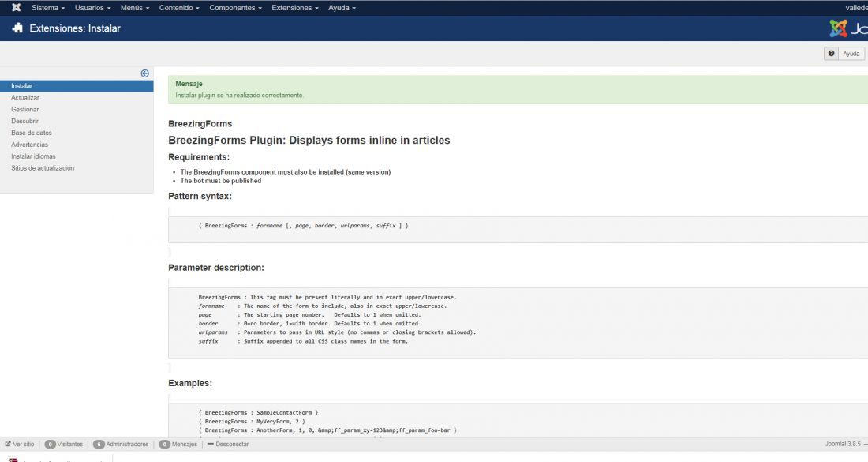
Task: Click 'BreezingForms Plugin: Displays forms inline' heading
Action: pos(309,140)
